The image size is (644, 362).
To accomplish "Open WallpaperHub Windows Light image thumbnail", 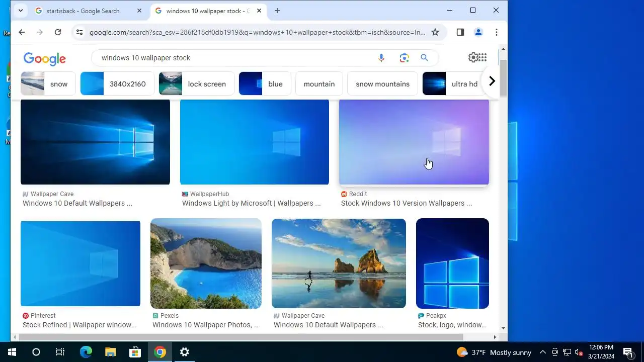I will click(x=255, y=142).
